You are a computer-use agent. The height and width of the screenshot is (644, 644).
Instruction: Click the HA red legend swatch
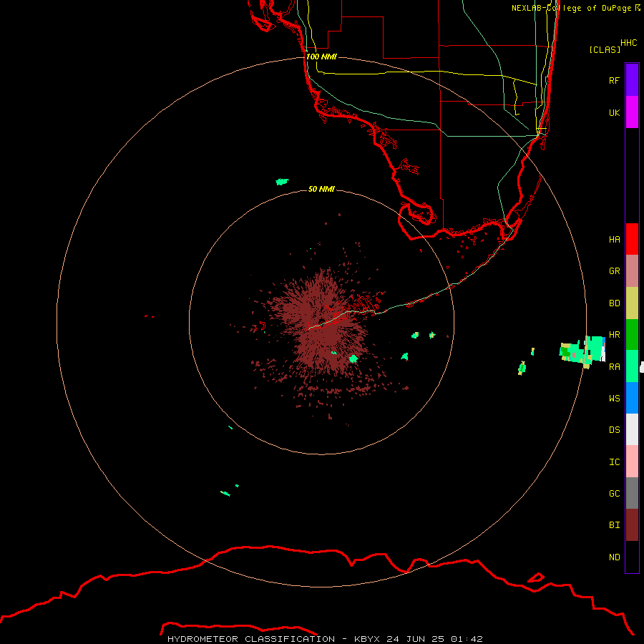(632, 239)
